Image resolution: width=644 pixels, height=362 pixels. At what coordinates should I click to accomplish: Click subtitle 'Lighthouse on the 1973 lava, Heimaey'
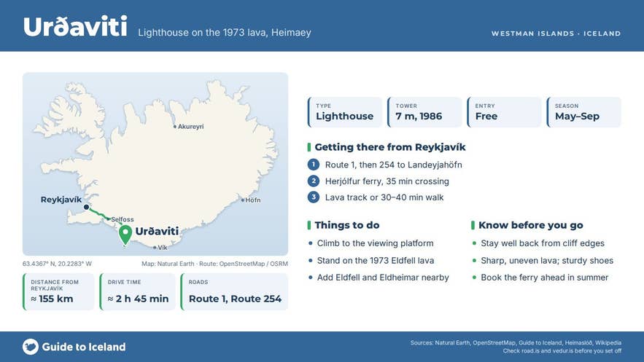pyautogui.click(x=225, y=32)
